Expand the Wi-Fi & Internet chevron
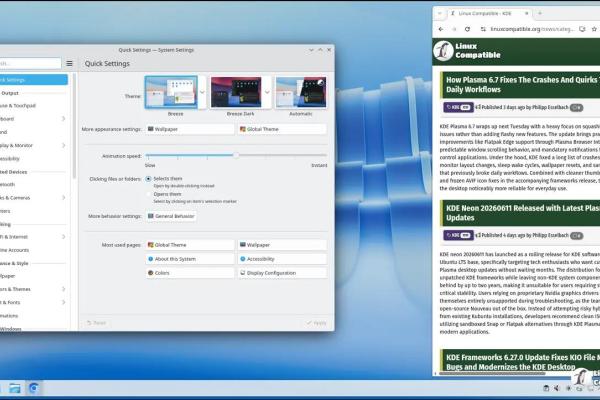600x400 pixels. (64, 237)
